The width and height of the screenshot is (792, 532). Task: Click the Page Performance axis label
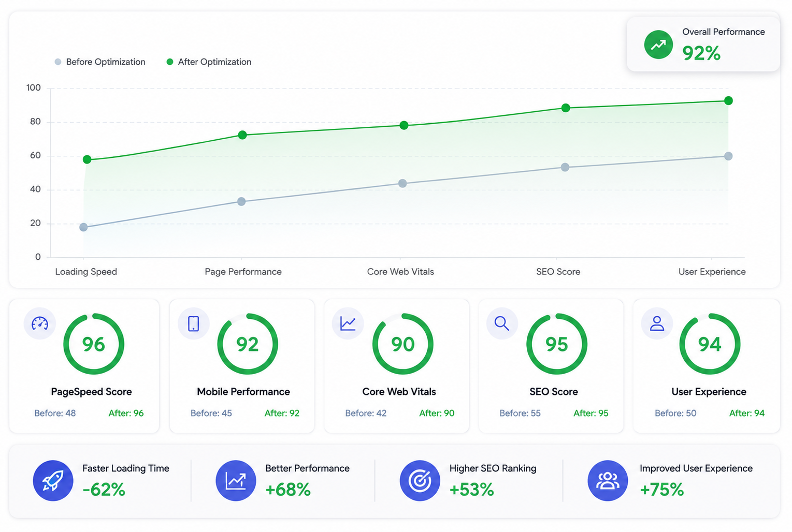(x=243, y=272)
